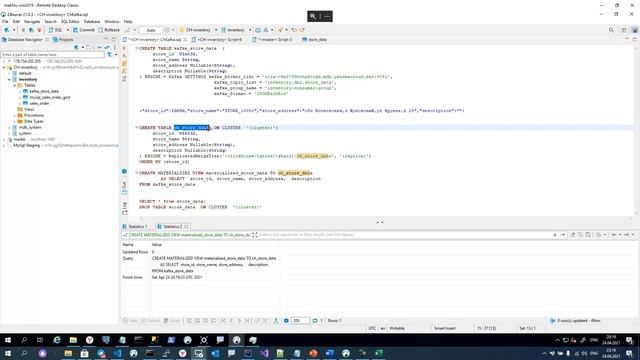Image resolution: width=640 pixels, height=360 pixels.
Task: Collapse the Tables folder node
Action: tap(15, 85)
